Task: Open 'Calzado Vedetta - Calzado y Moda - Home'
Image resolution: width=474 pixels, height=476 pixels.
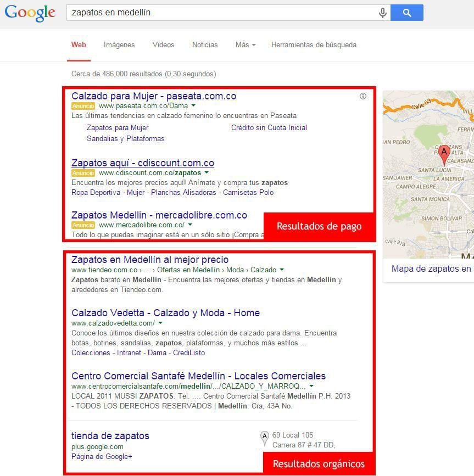Action: 165,313
